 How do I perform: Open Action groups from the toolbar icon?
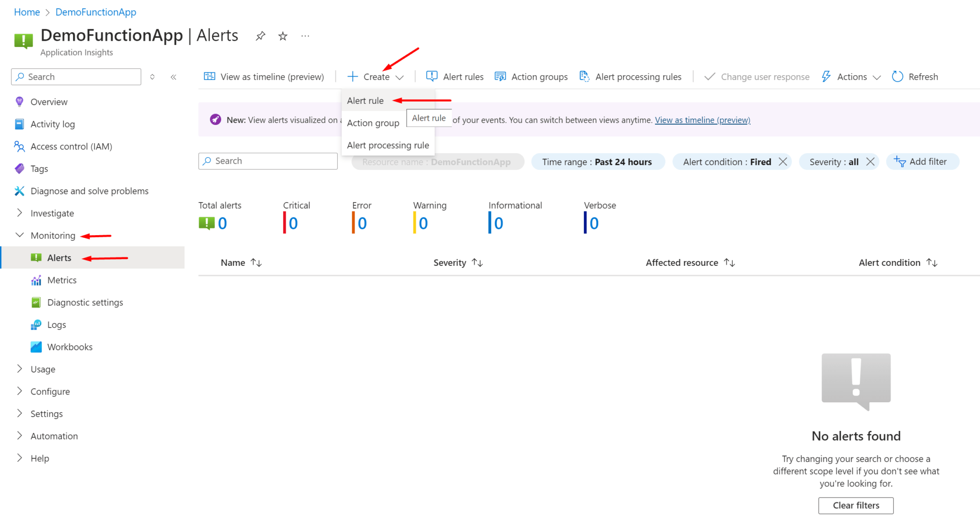point(500,76)
